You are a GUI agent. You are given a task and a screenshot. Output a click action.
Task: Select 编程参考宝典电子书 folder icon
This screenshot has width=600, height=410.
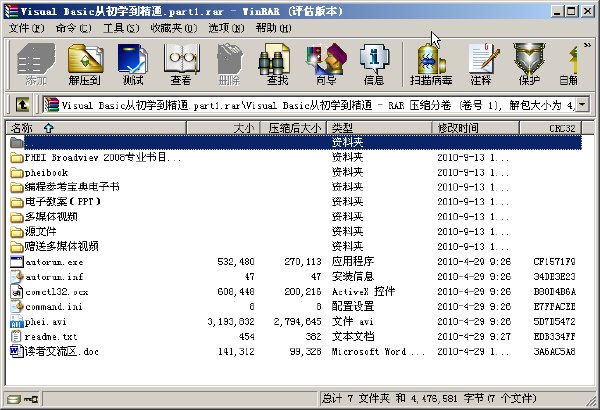point(17,187)
